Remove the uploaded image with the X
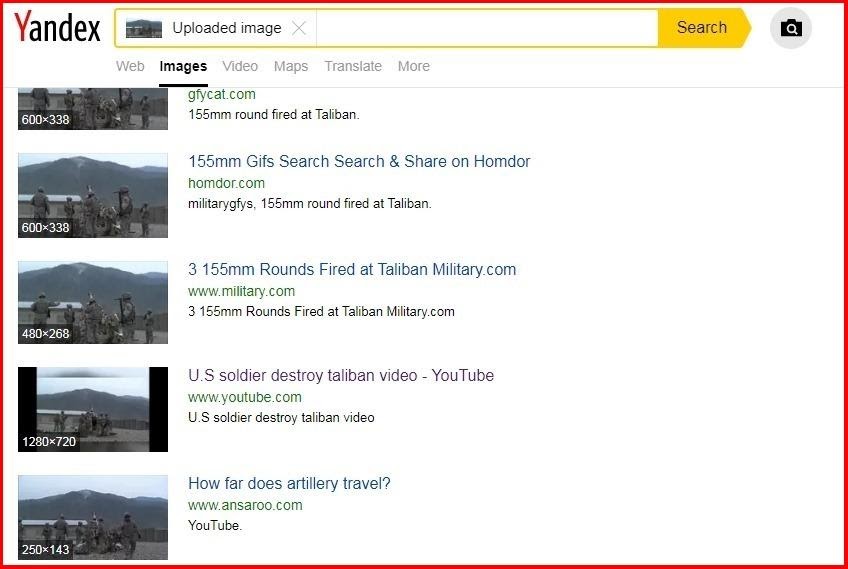This screenshot has height=569, width=848. 299,28
